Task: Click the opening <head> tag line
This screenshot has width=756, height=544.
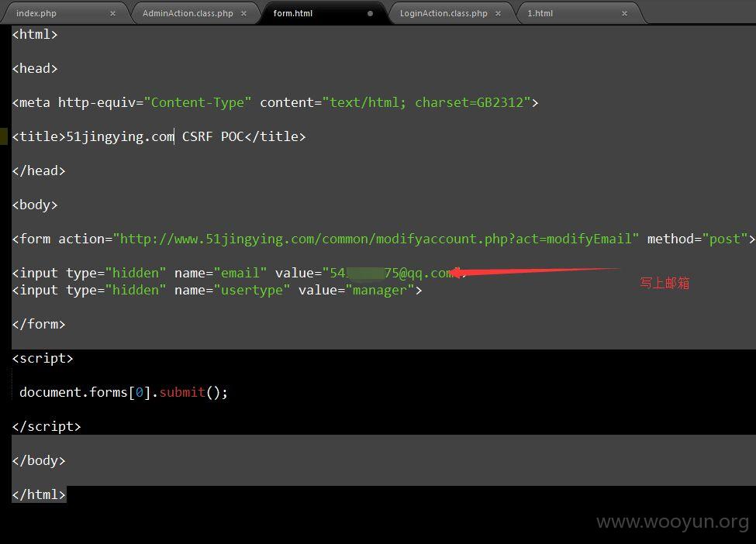Action: (35, 68)
